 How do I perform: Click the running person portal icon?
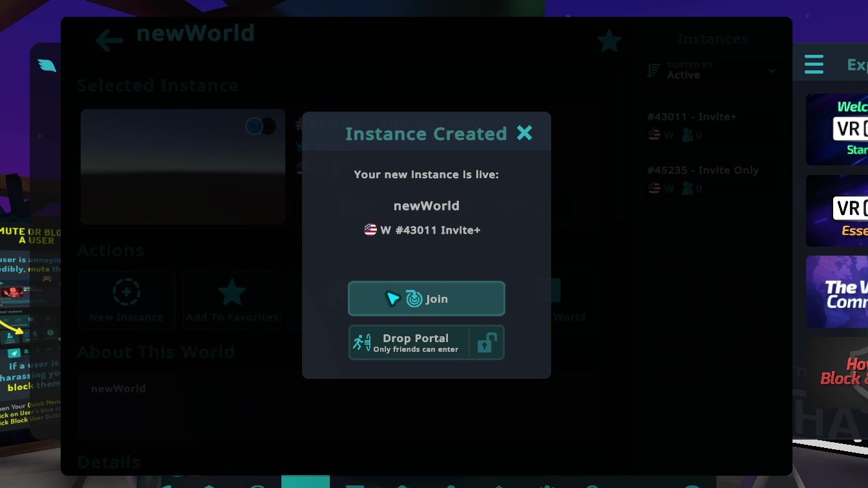361,343
